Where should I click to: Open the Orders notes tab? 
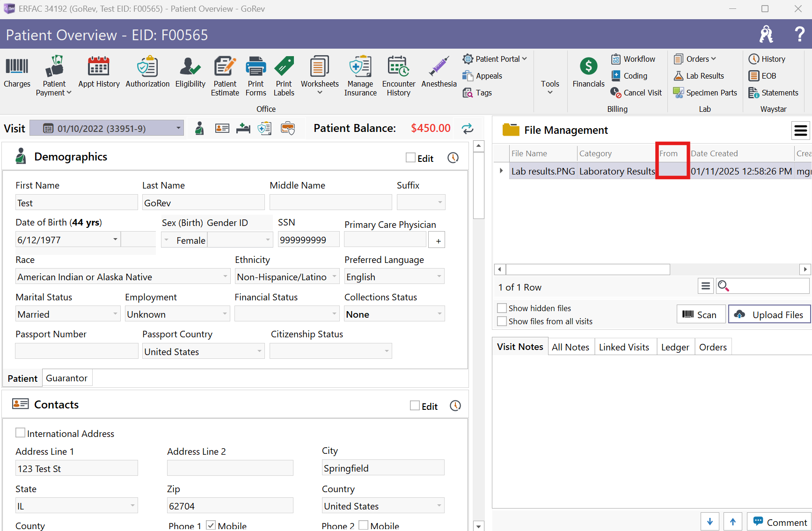713,347
